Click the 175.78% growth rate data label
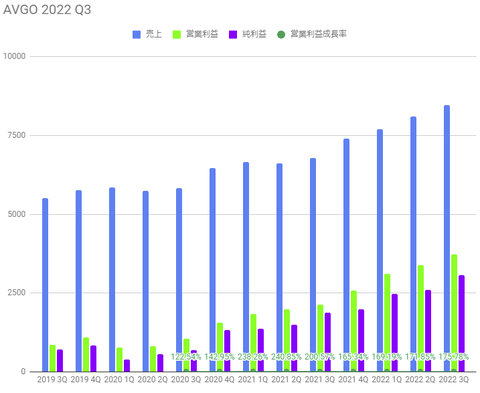Image resolution: width=480 pixels, height=393 pixels. [453, 357]
